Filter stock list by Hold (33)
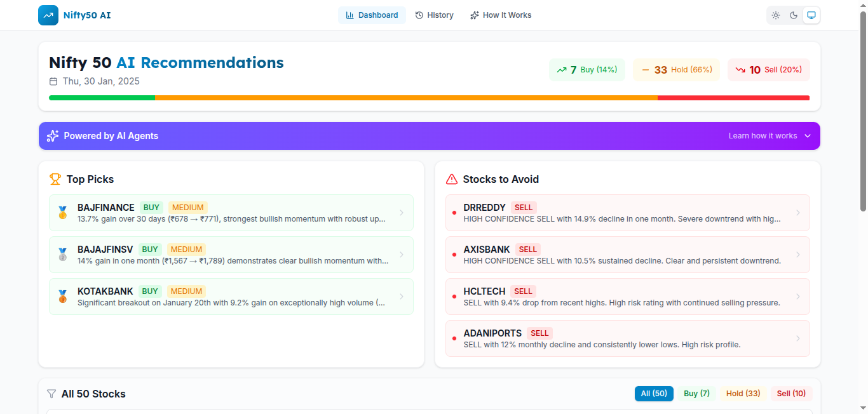The height and width of the screenshot is (414, 868). [x=743, y=394]
